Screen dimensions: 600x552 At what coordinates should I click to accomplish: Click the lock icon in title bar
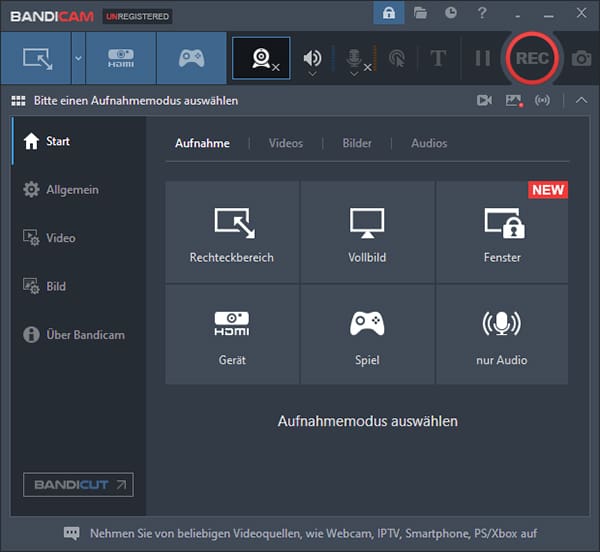coord(389,13)
